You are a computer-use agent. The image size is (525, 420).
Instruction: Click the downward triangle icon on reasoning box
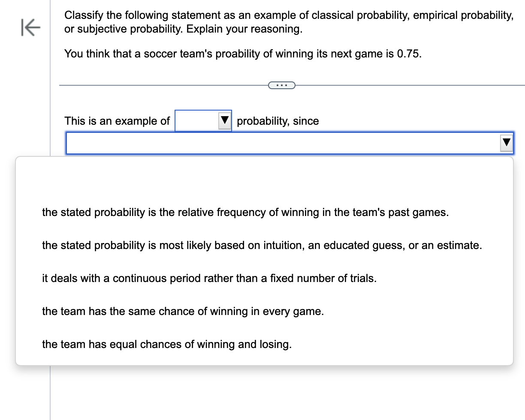[x=506, y=143]
